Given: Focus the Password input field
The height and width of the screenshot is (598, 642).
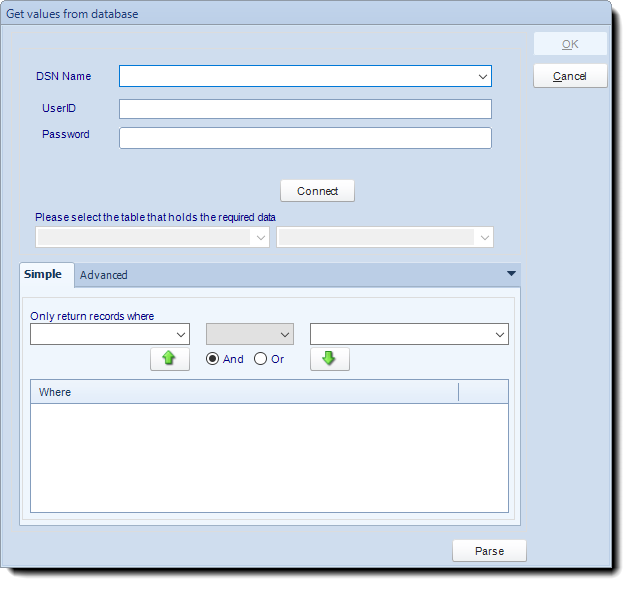Looking at the screenshot, I should (305, 138).
